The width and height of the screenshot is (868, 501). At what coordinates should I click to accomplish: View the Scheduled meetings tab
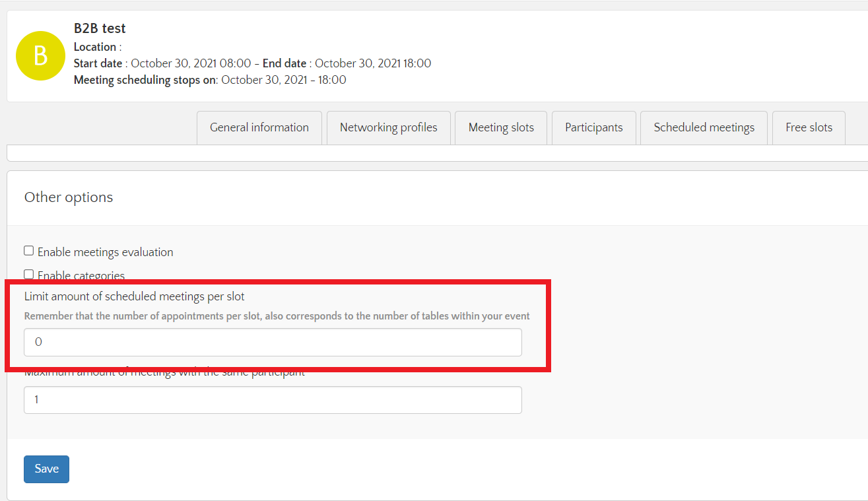(704, 127)
